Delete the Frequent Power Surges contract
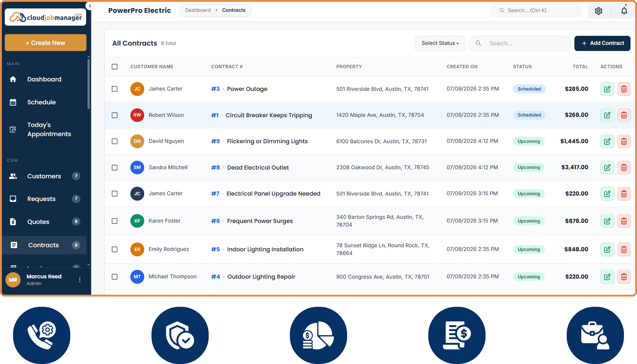Screen dimensions: 637x364 click(624, 221)
